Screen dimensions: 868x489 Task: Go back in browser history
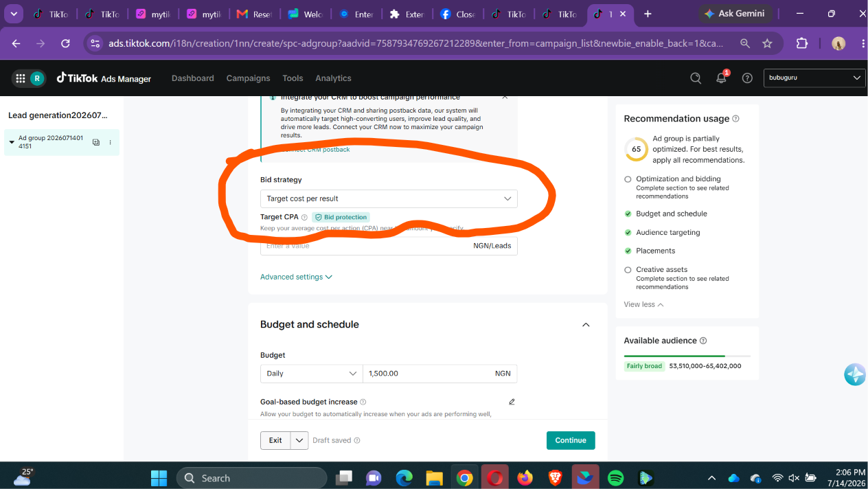[16, 43]
